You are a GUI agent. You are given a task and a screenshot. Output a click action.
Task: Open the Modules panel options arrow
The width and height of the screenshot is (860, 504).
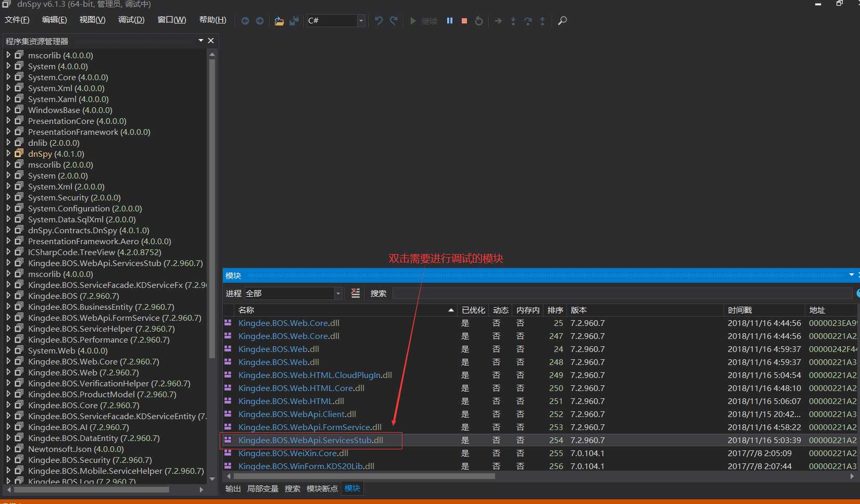pyautogui.click(x=852, y=275)
